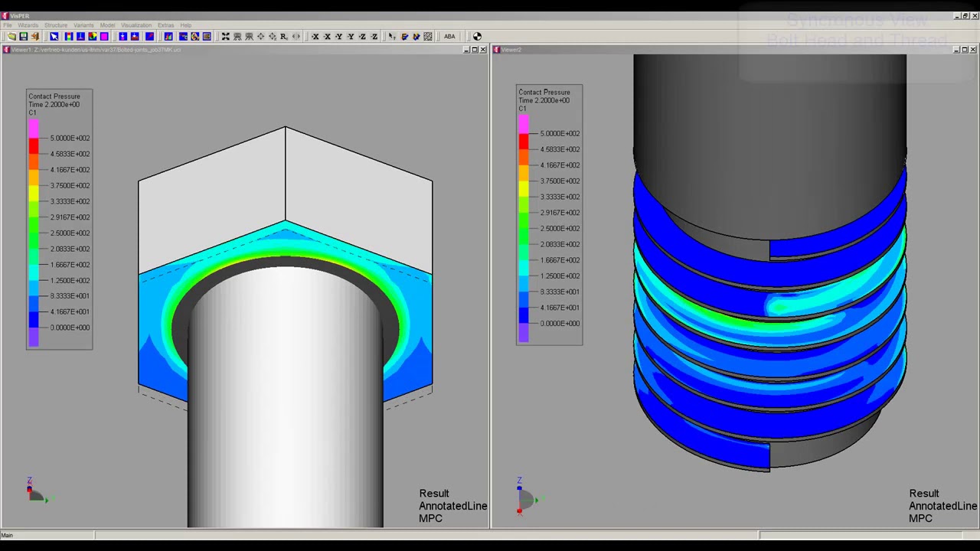Click the rotate R toolbar icon
Viewport: 980px width, 551px height.
pyautogui.click(x=284, y=36)
